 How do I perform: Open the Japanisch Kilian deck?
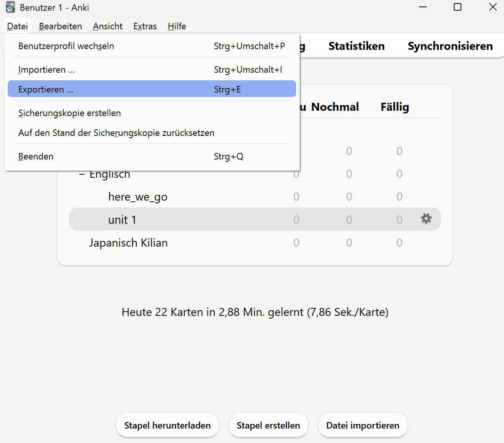pyautogui.click(x=128, y=243)
